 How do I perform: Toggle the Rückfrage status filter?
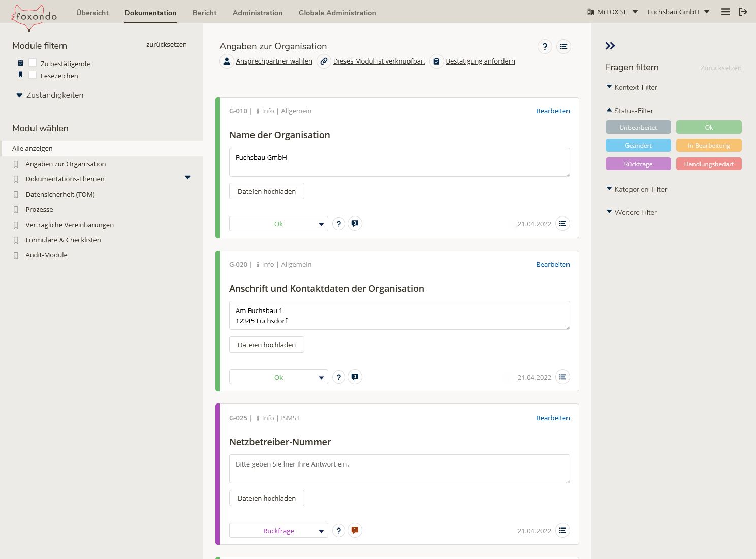coord(638,164)
